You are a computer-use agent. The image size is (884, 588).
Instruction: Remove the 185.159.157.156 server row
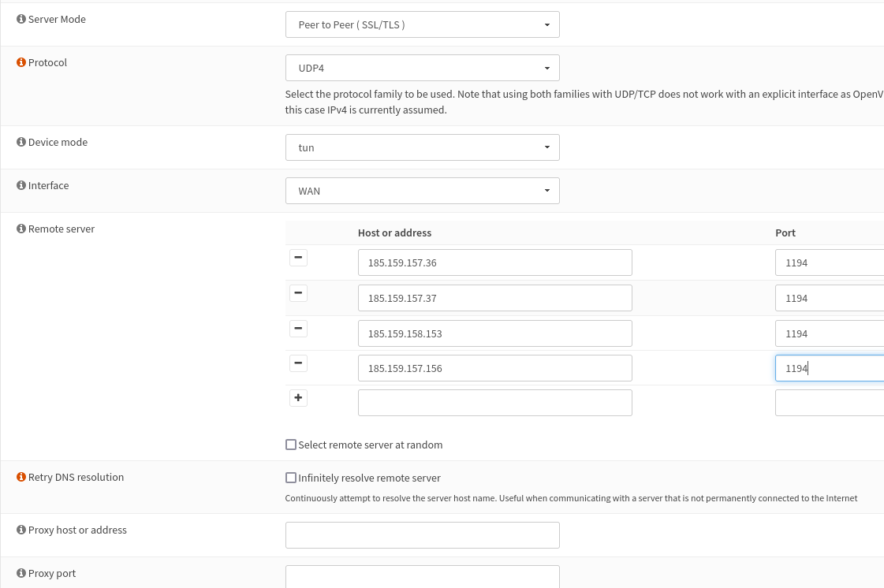tap(298, 363)
